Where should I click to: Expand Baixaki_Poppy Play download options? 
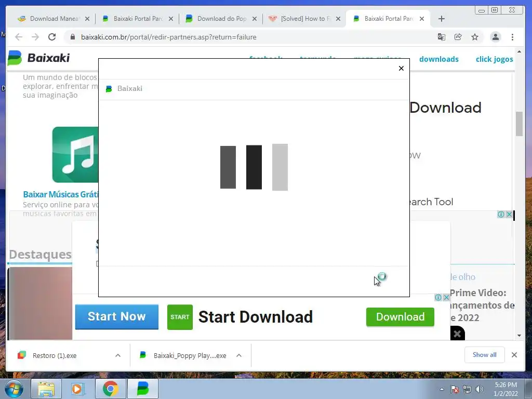tap(239, 355)
